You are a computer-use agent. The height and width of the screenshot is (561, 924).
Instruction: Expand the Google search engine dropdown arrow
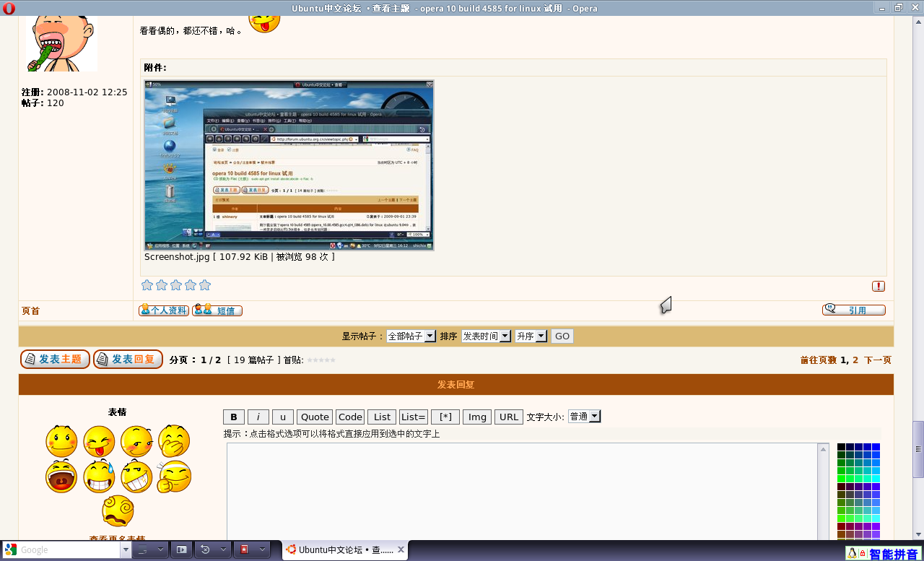point(126,549)
